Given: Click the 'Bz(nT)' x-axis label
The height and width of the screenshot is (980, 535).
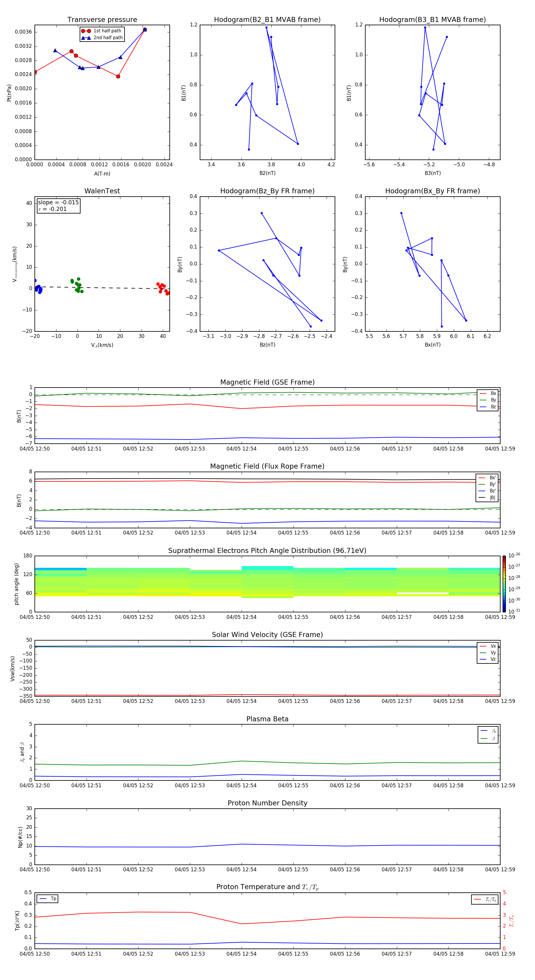Looking at the screenshot, I should pos(267,345).
